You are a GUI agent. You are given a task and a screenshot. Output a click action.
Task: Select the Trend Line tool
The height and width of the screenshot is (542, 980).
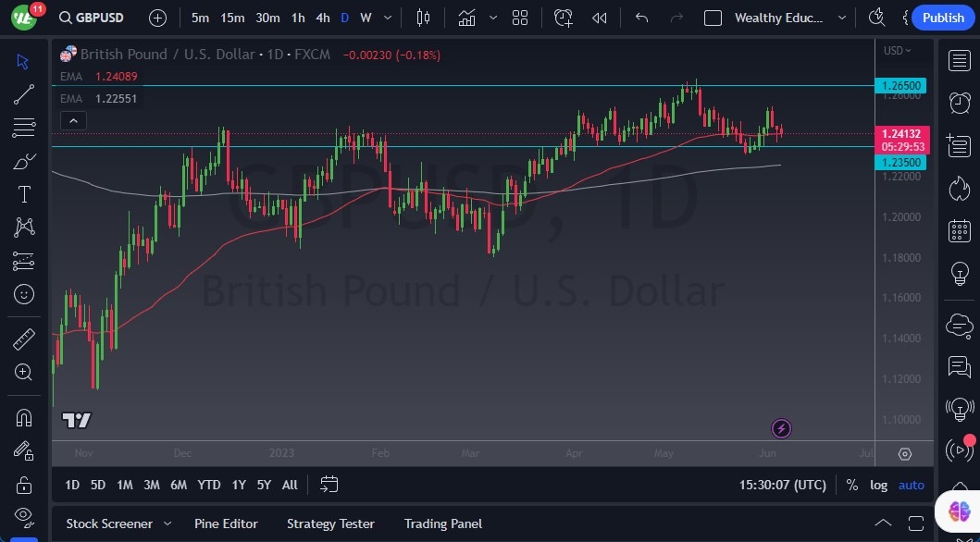click(x=23, y=93)
